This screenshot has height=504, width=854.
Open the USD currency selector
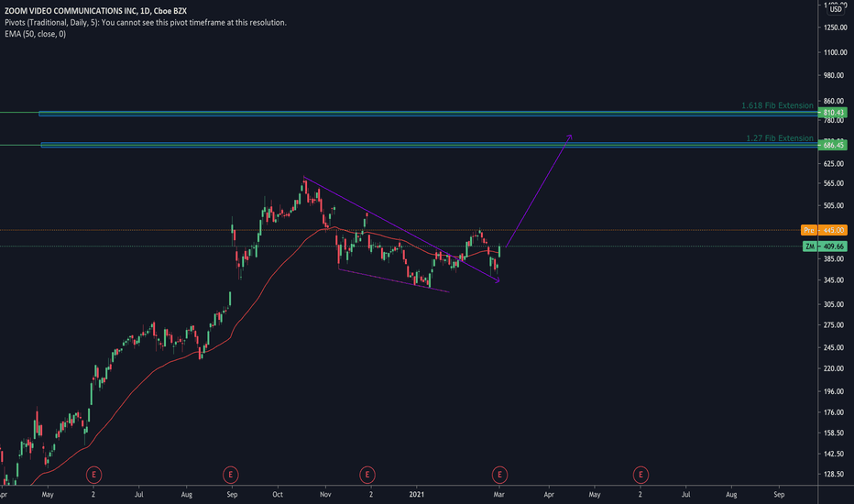(836, 9)
